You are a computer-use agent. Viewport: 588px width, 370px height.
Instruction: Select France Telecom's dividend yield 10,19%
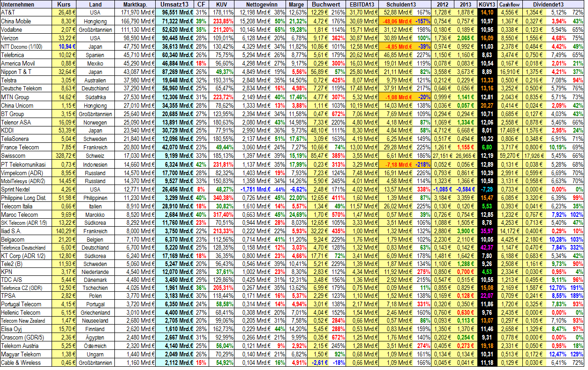click(x=558, y=147)
